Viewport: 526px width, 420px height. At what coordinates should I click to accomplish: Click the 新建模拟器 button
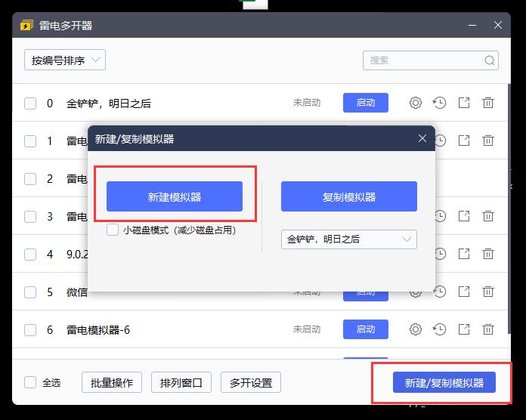[x=175, y=196]
